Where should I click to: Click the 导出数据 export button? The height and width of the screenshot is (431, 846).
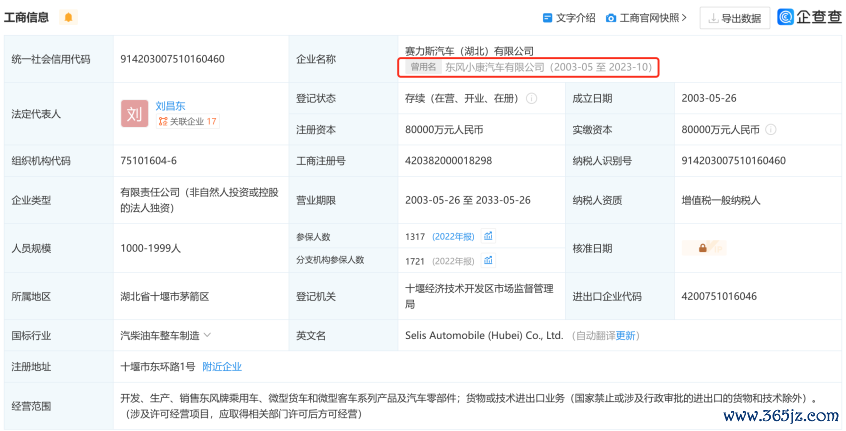pos(735,18)
